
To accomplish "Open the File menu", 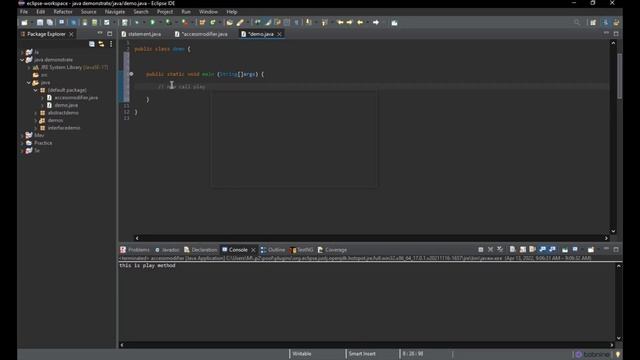I will tap(24, 12).
